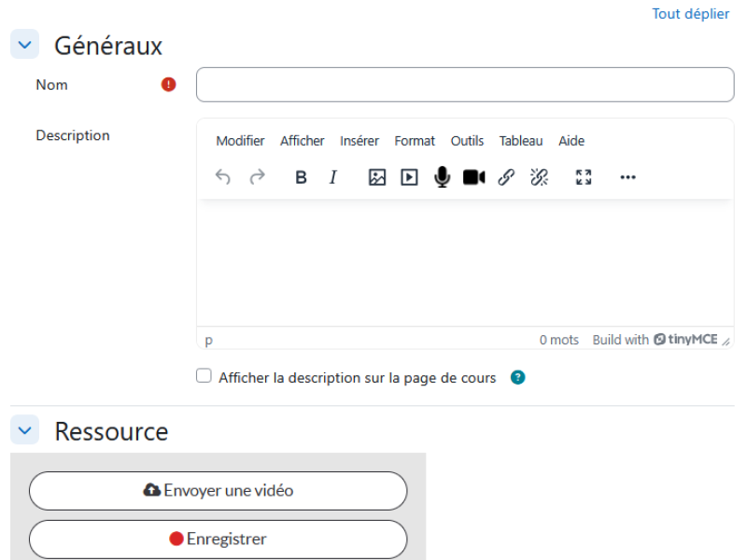
Task: Collapse the Généraux section
Action: point(25,44)
